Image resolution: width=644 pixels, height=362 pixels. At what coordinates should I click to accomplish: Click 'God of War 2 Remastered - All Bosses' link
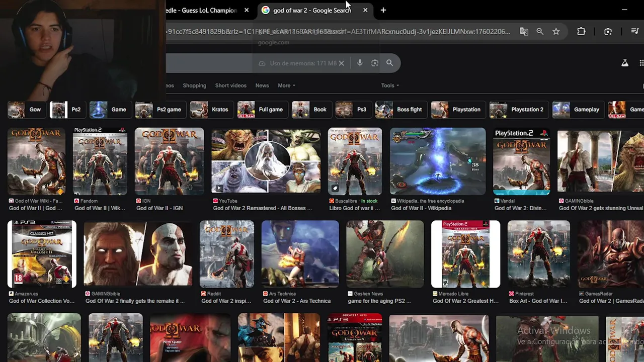262,208
